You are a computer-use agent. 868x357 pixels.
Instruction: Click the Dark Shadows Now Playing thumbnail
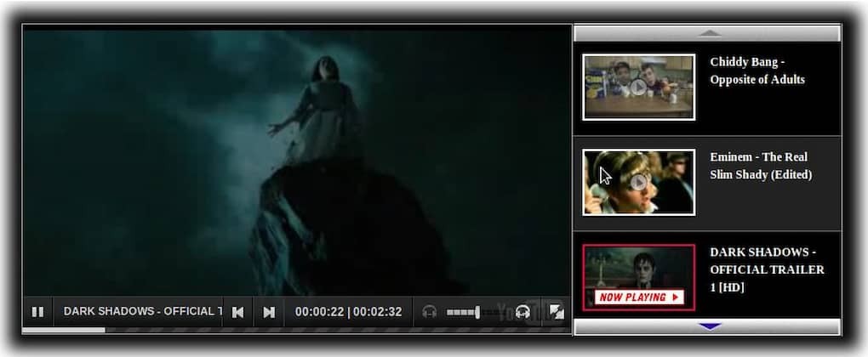pos(639,277)
